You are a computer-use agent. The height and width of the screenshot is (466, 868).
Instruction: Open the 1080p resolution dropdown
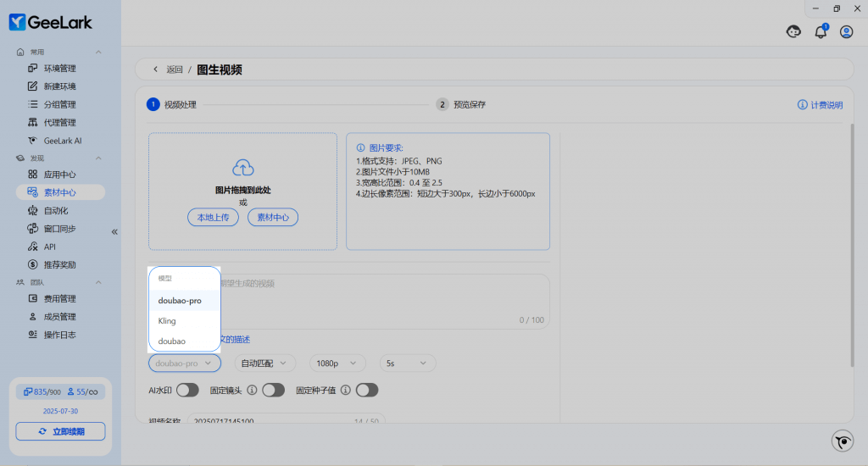337,363
